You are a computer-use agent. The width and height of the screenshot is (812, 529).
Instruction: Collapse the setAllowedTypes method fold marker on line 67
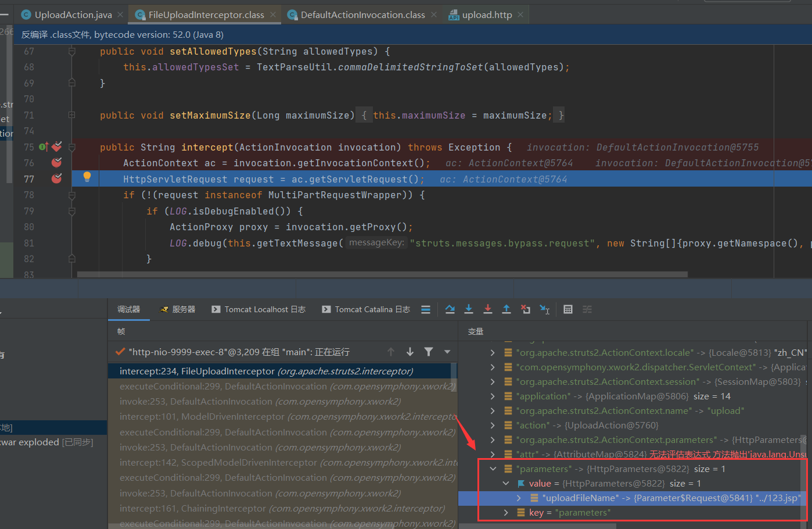pyautogui.click(x=72, y=51)
